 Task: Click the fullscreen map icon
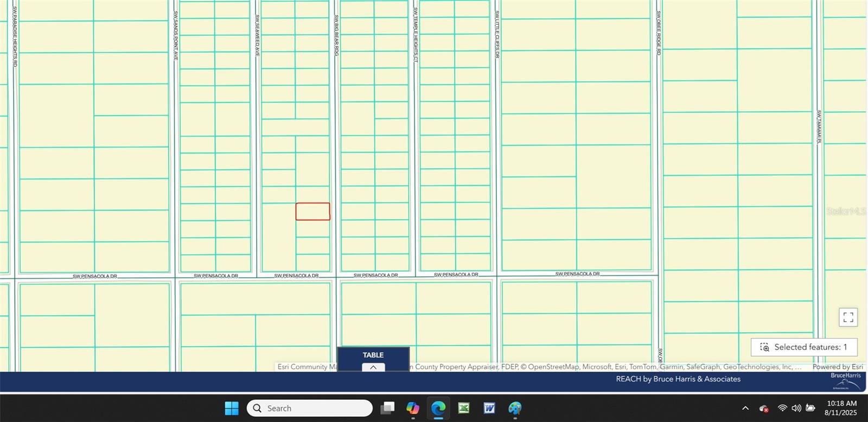coord(848,317)
